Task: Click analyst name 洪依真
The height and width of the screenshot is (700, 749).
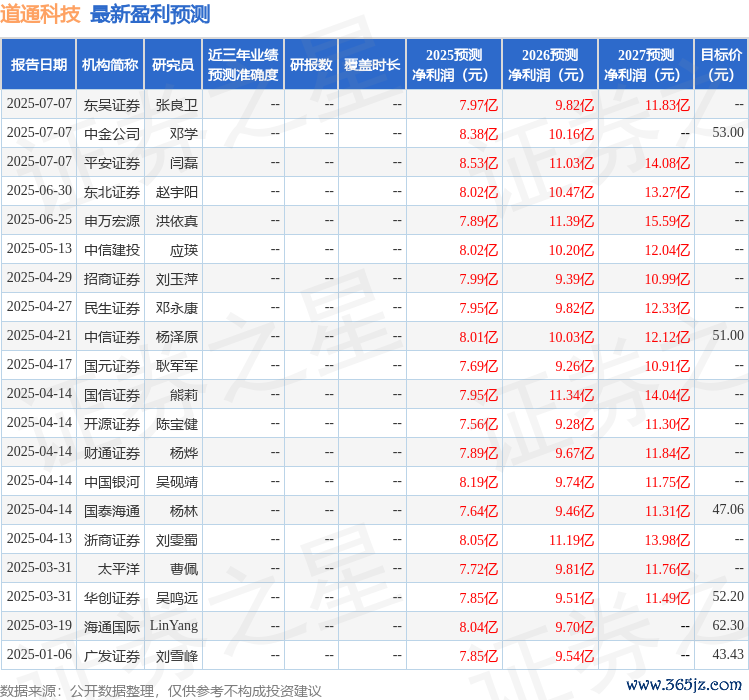Action: coord(177,221)
